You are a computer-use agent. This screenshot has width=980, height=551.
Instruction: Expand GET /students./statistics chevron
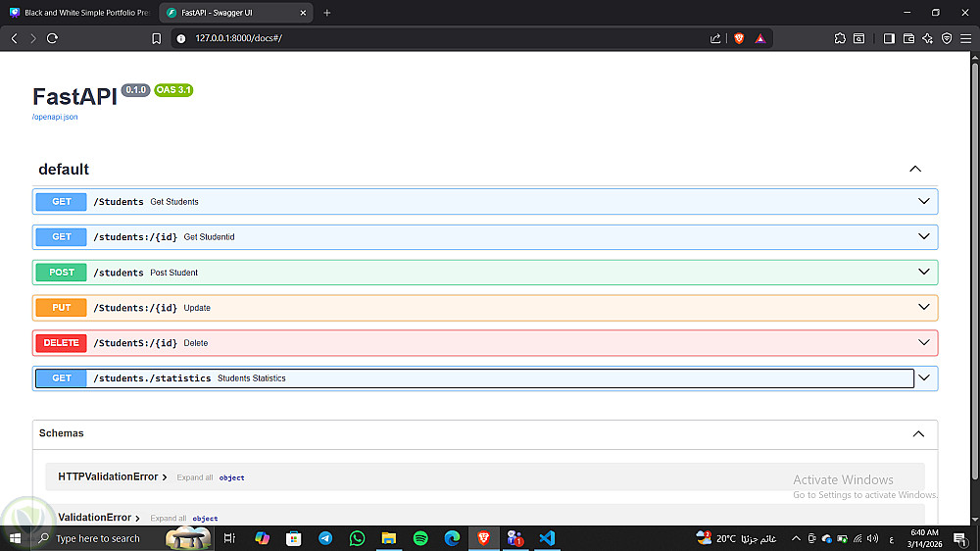(x=924, y=377)
